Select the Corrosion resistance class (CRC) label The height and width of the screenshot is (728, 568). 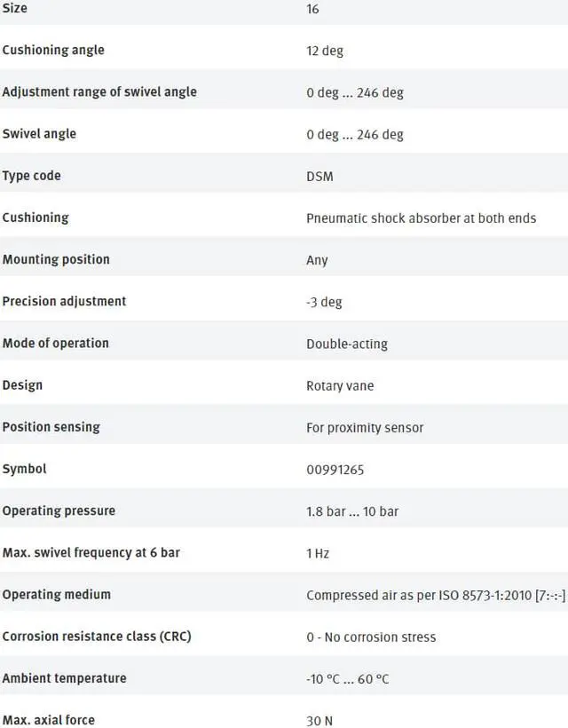coord(97,636)
